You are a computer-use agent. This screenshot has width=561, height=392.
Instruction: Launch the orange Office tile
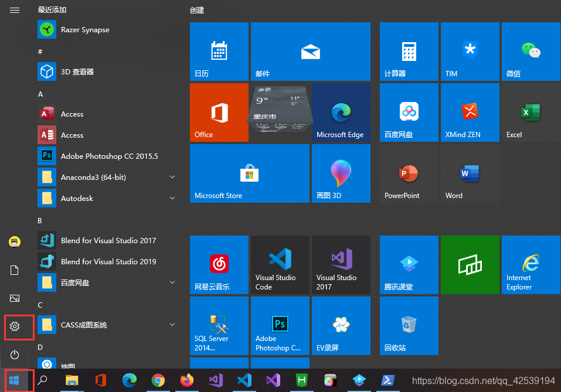pyautogui.click(x=219, y=113)
